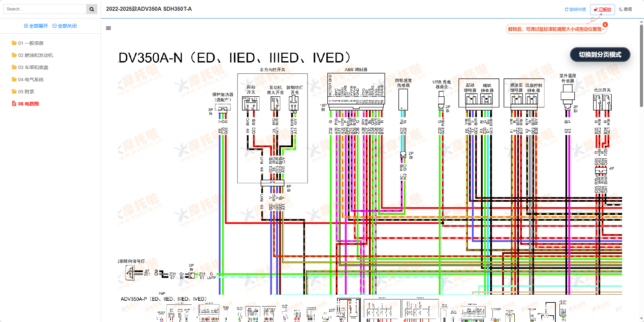This screenshot has height=322, width=644.
Task: Expand the 01 一般信息 folder
Action: coord(31,43)
